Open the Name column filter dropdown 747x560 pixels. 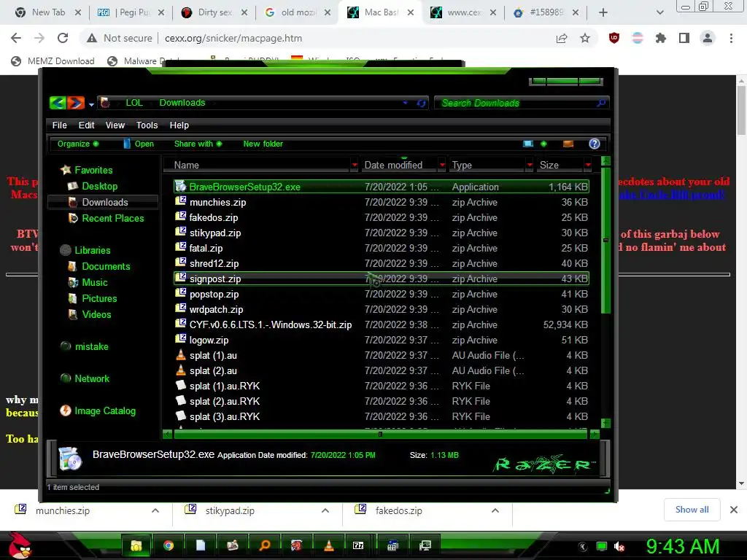(x=354, y=166)
